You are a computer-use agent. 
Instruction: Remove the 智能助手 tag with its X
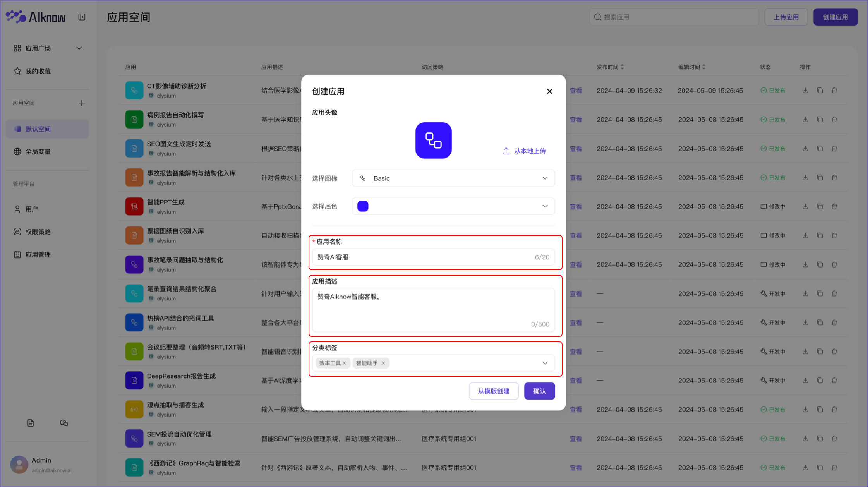pos(383,363)
